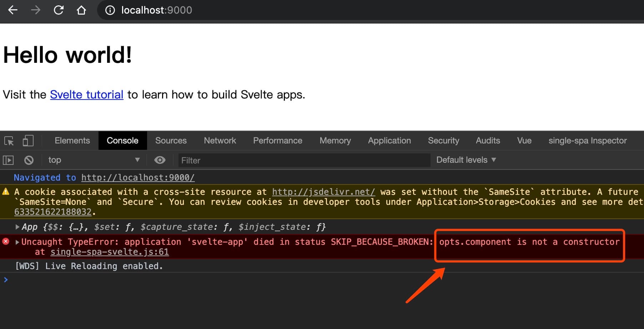The image size is (644, 329).
Task: Open the single-spa Inspector tab
Action: coord(587,141)
